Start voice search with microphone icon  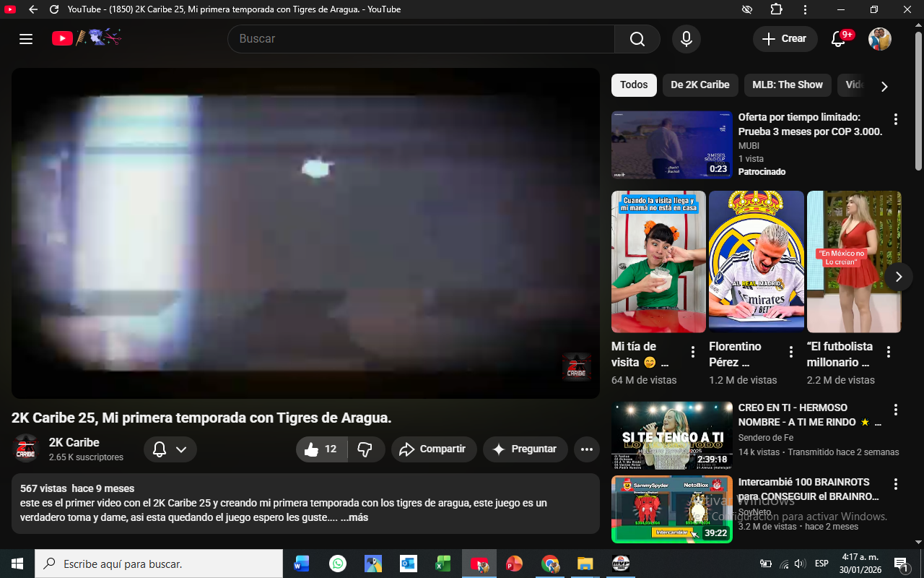coord(686,39)
